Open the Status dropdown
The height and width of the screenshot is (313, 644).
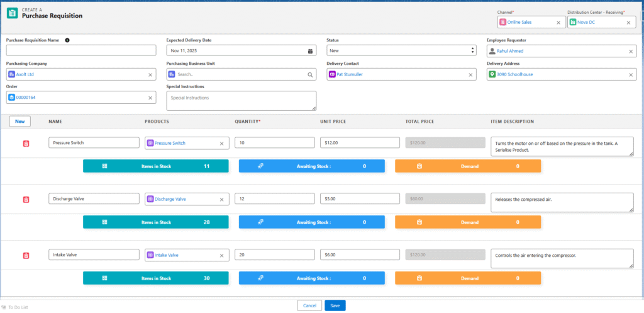(401, 51)
